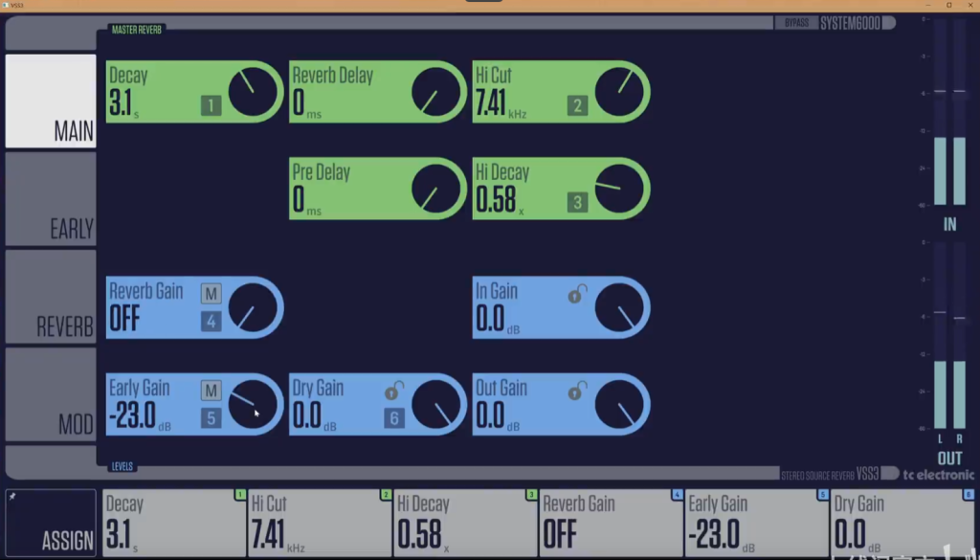Click assign badge 4 on Reverb Gain control

[x=211, y=322]
